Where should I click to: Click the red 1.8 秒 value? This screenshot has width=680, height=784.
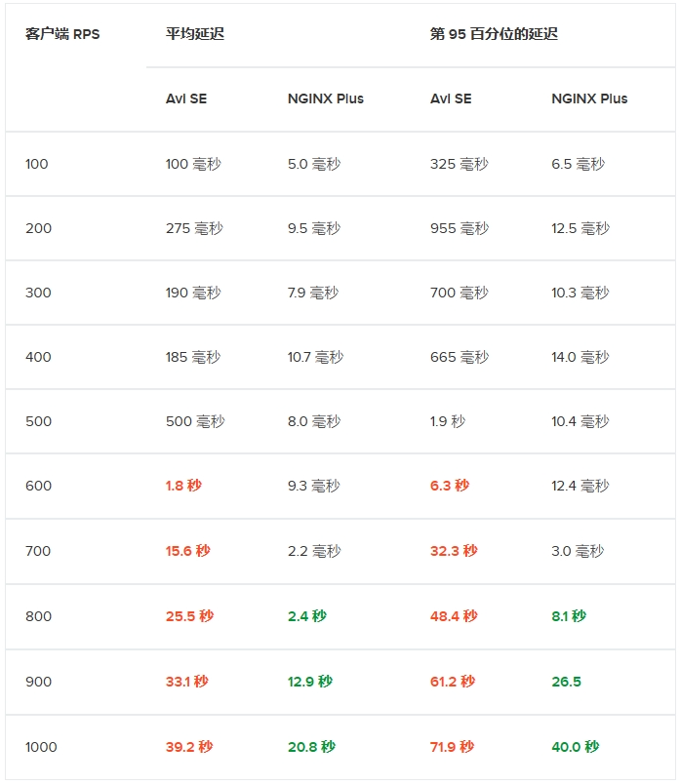[x=183, y=486]
